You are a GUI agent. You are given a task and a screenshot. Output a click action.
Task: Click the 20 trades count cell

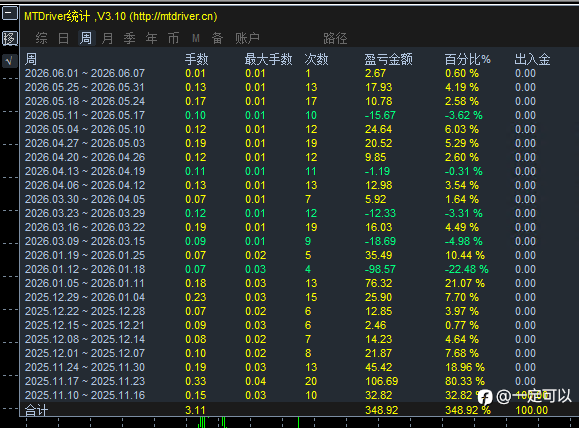coord(311,381)
